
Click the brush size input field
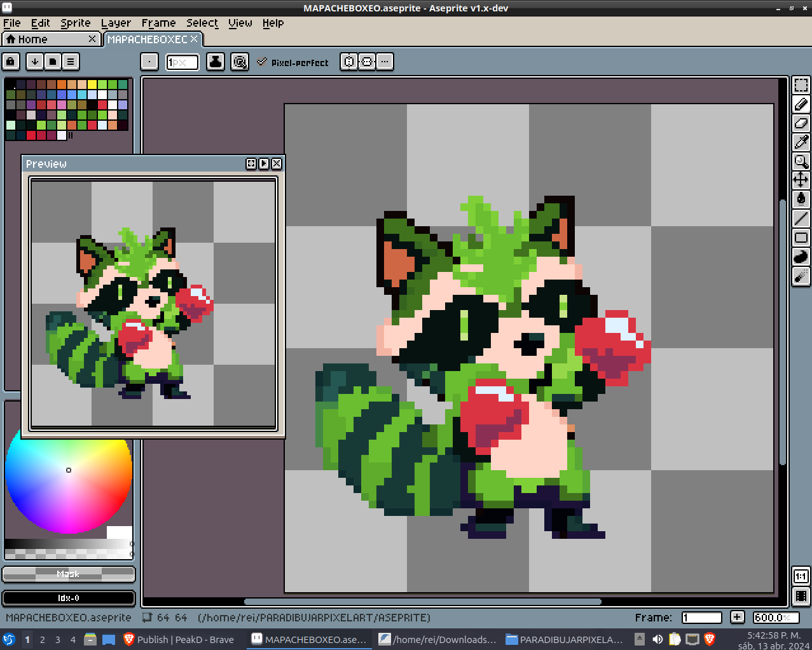pyautogui.click(x=182, y=62)
